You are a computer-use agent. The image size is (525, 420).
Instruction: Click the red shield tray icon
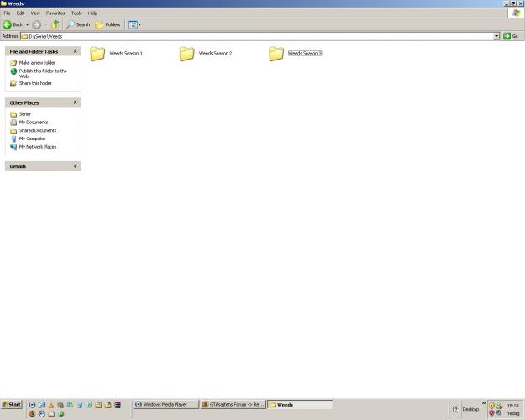pos(492,413)
